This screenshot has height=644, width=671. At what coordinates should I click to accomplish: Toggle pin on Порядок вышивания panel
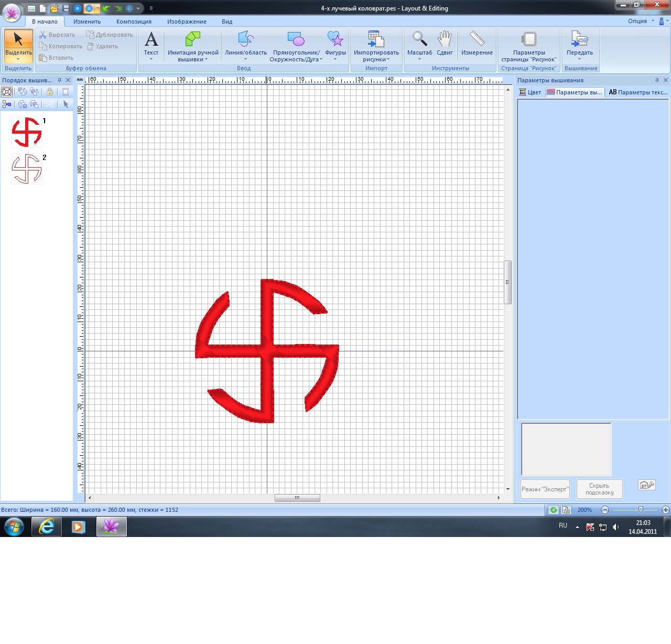[59, 80]
